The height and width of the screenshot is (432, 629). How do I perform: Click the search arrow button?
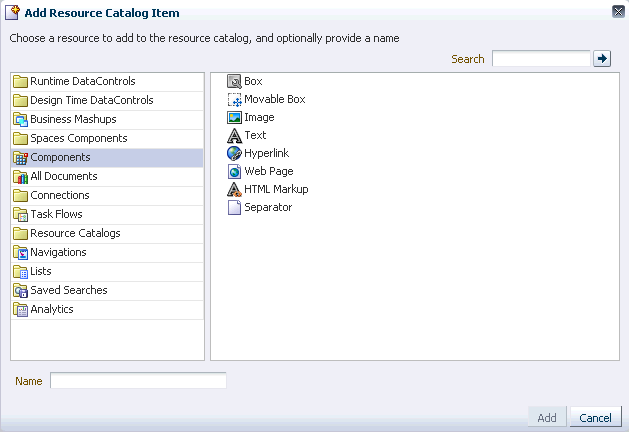(602, 59)
